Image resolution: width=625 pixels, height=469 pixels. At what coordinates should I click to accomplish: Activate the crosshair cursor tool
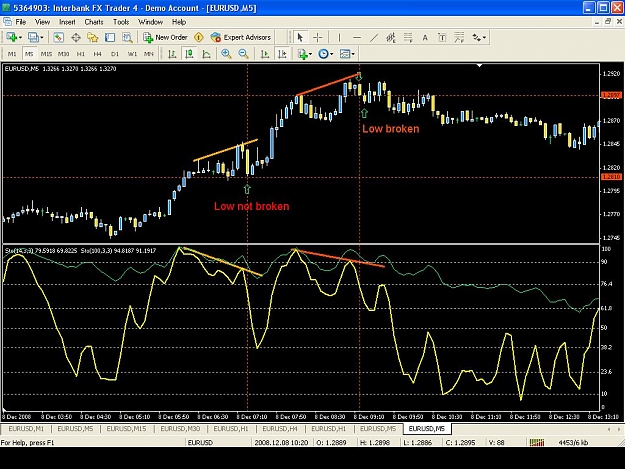click(318, 37)
